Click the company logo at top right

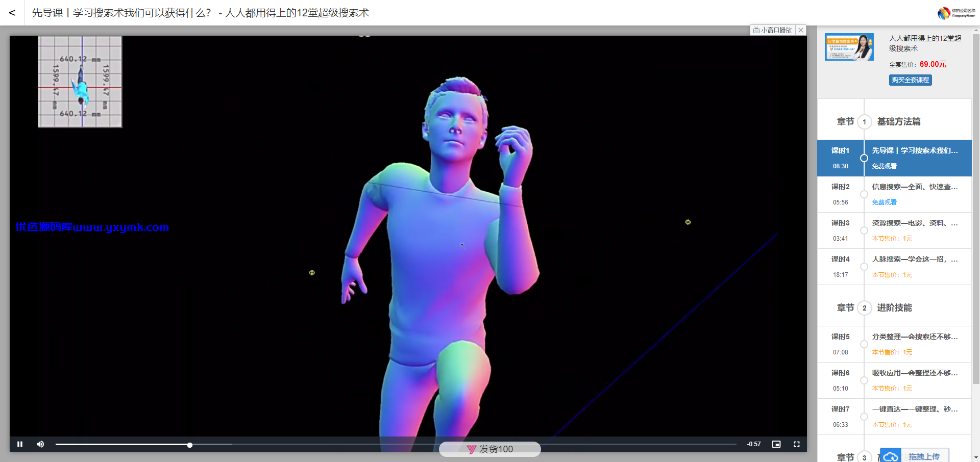(957, 13)
